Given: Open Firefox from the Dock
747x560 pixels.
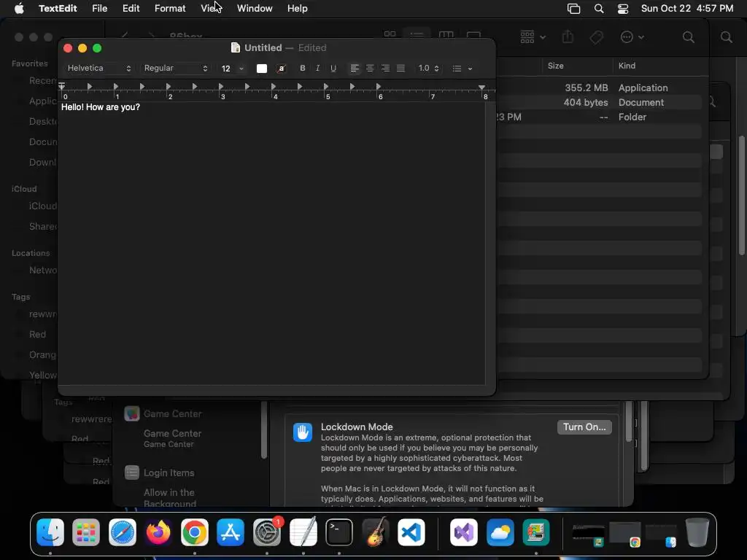Looking at the screenshot, I should pyautogui.click(x=158, y=532).
